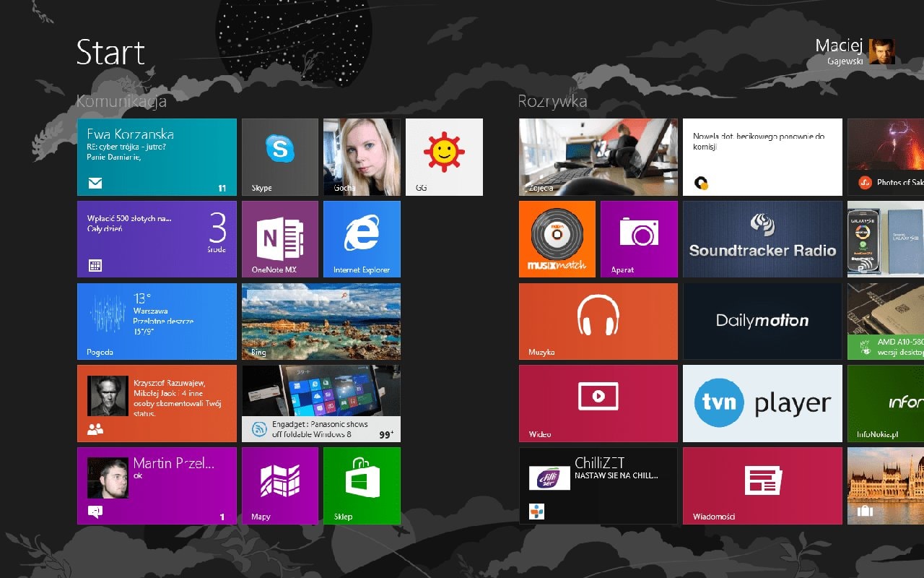Screen dimensions: 924x578
Task: Select the Komunikacja group heading
Action: (x=121, y=101)
